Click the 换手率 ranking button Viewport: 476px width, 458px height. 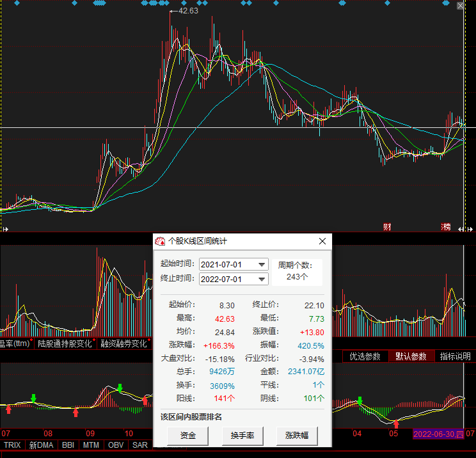[242, 436]
